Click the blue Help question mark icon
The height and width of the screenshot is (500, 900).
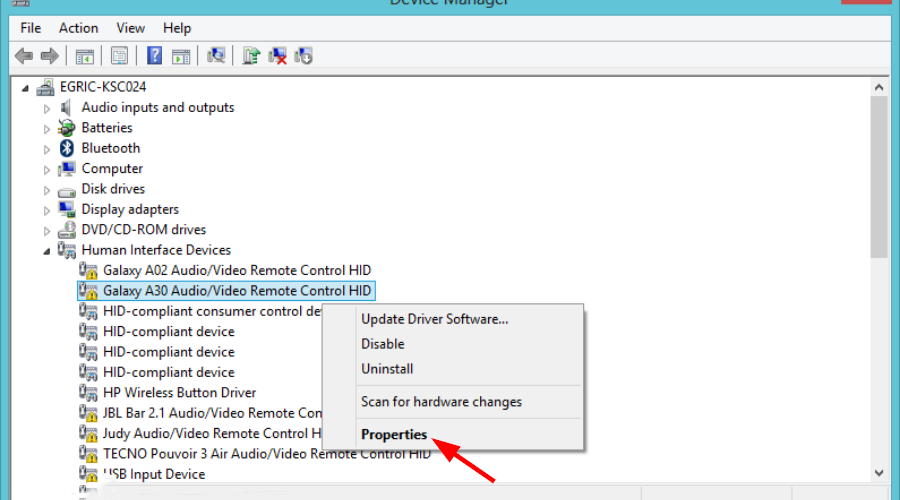click(154, 56)
